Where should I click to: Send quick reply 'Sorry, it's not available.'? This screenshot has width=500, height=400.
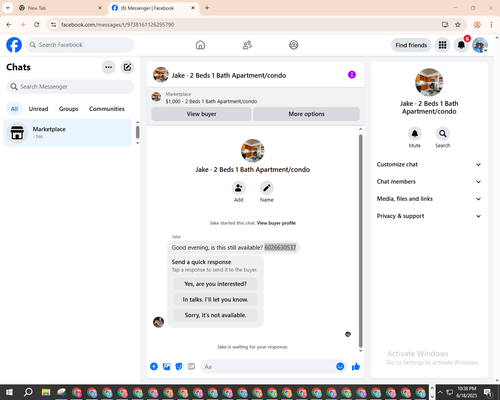click(x=215, y=315)
